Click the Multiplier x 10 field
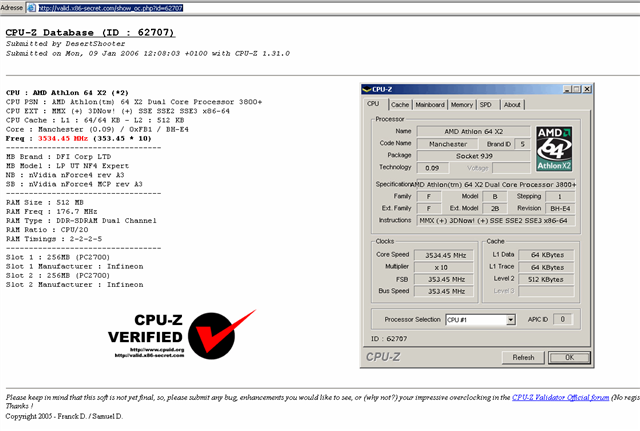 click(444, 267)
